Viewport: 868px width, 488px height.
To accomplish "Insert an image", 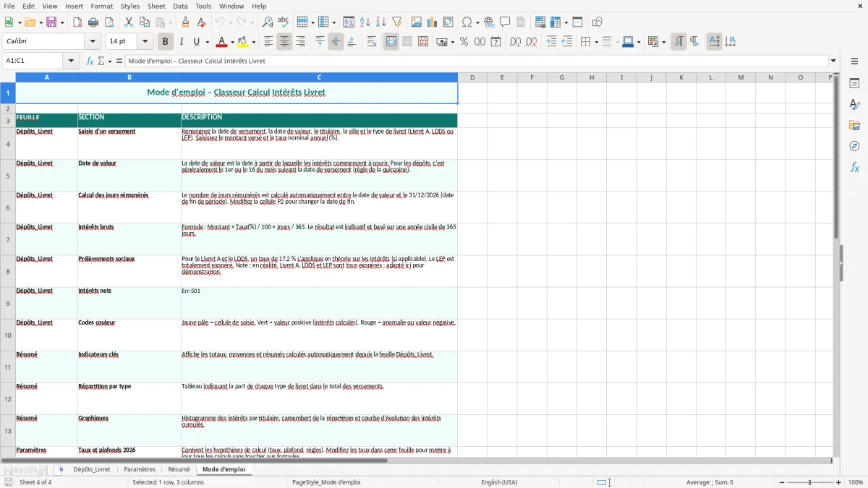I will click(x=417, y=22).
